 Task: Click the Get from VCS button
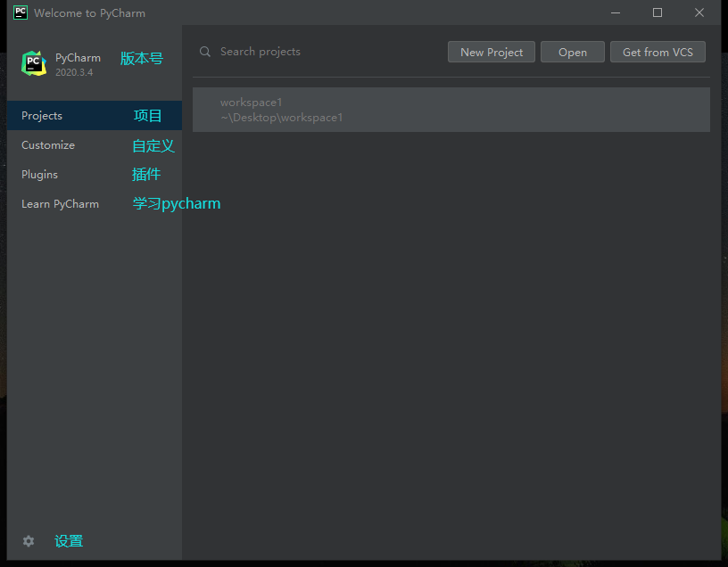(x=658, y=52)
